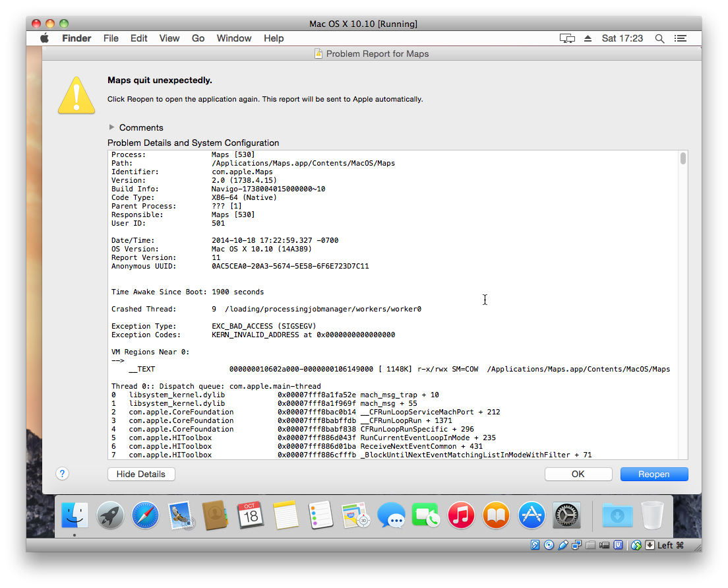Click the display mirroring menu bar icon
The width and height of the screenshot is (728, 588).
[x=567, y=38]
